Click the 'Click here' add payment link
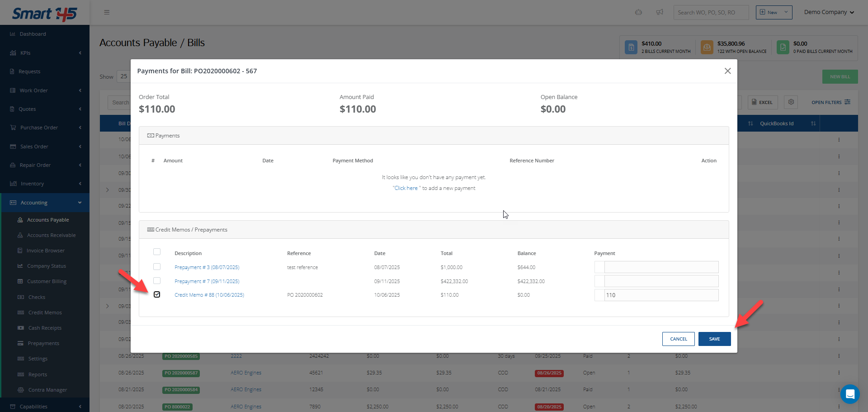 click(x=406, y=188)
